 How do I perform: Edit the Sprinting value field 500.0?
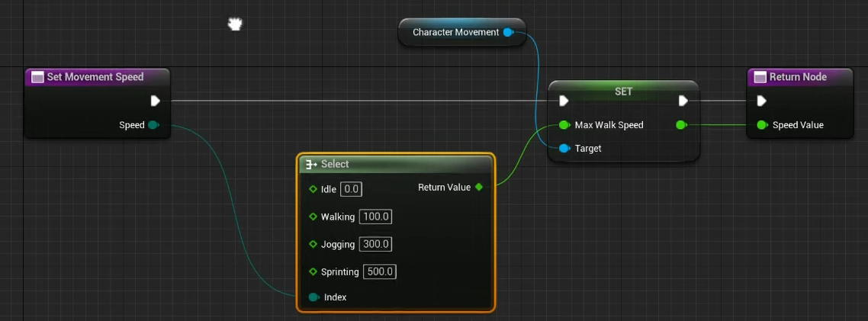[380, 271]
